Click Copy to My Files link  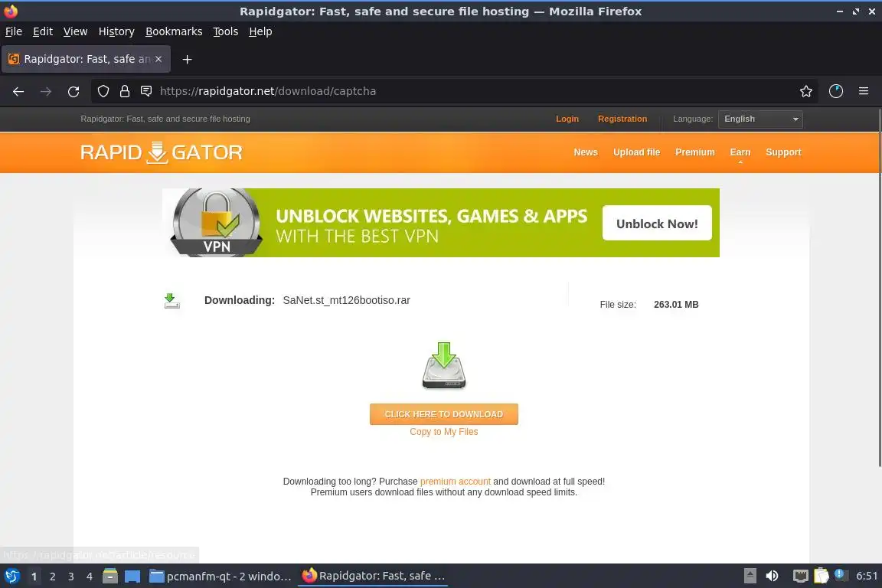pyautogui.click(x=444, y=432)
